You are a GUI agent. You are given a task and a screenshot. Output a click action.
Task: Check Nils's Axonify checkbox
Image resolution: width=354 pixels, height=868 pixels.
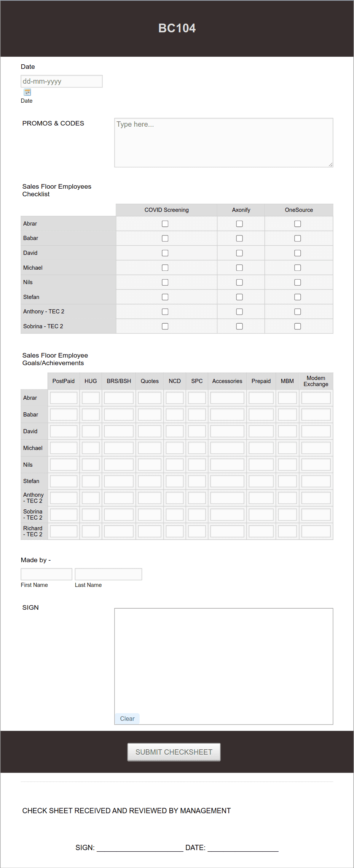point(239,282)
